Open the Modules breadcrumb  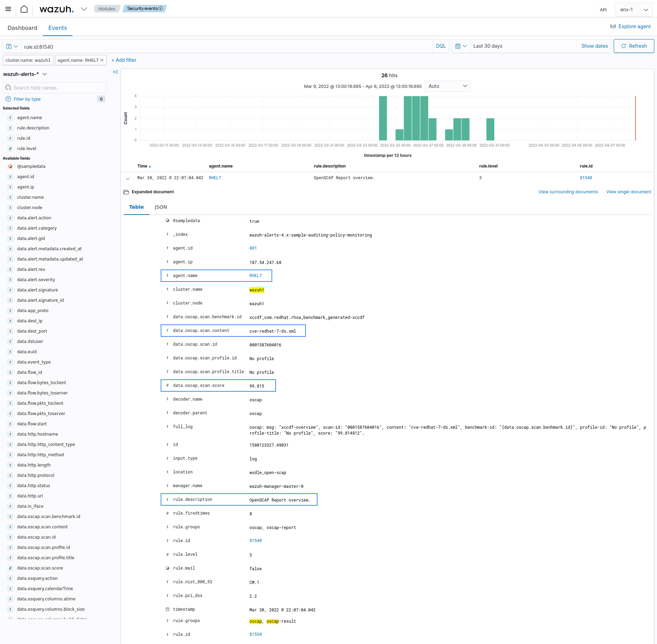point(106,9)
